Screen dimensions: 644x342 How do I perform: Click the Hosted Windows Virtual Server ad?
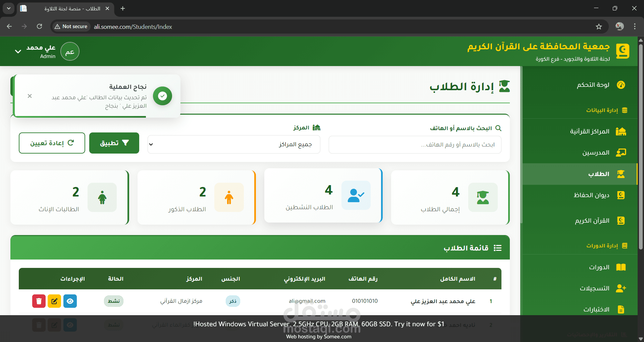pos(319,324)
